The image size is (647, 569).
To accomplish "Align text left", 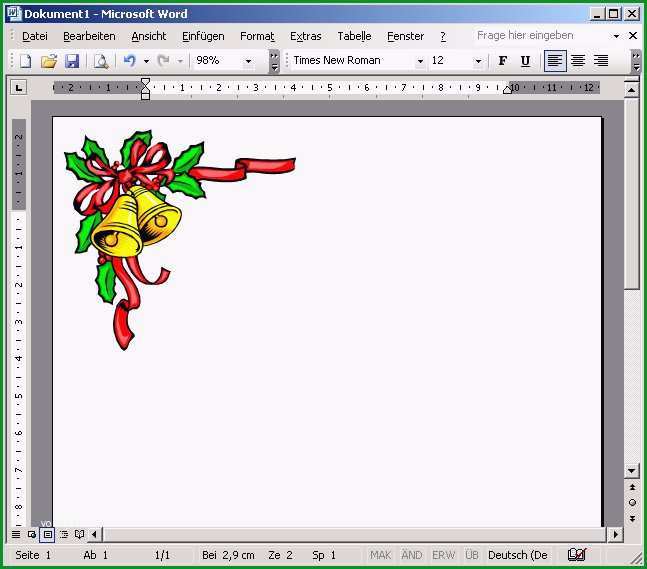I will (x=555, y=61).
